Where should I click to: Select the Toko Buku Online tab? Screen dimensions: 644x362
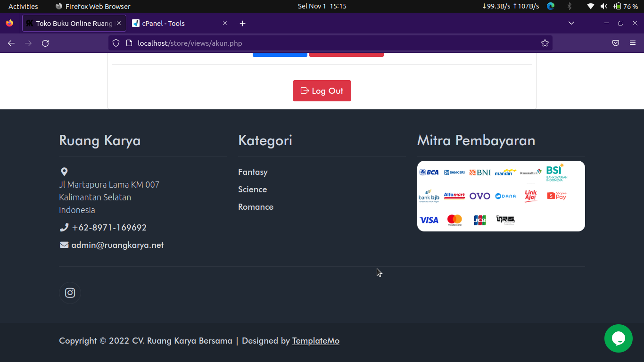pos(74,24)
